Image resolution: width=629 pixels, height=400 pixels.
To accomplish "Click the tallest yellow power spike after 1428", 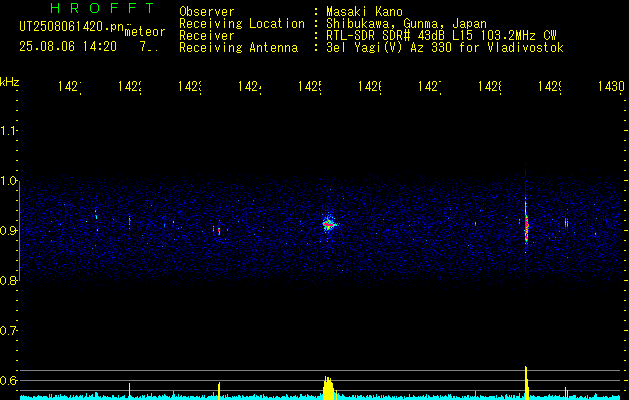I will 526,382.
